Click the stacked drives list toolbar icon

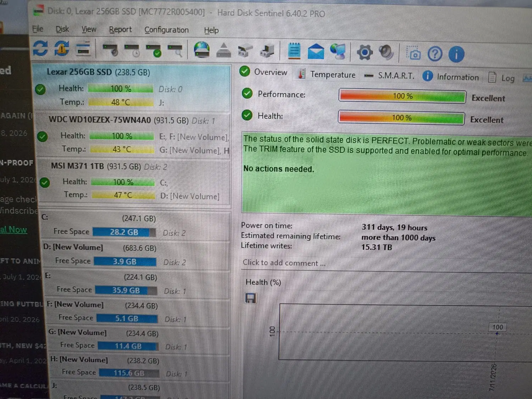tap(84, 49)
